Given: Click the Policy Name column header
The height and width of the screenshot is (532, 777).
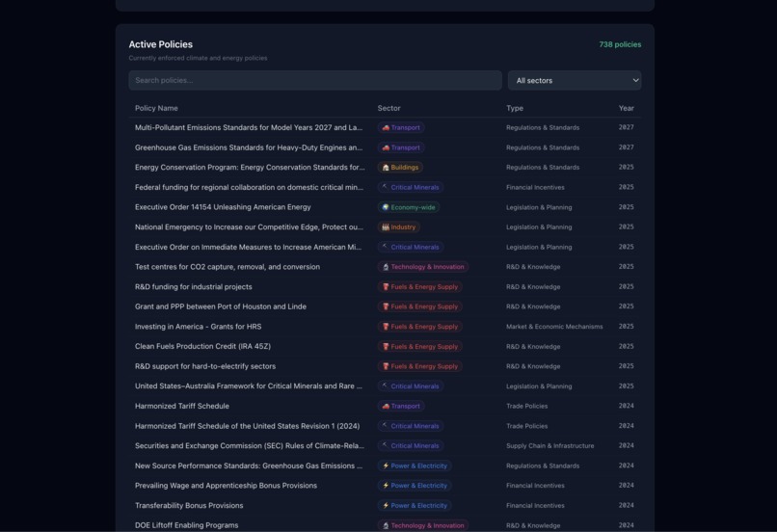Looking at the screenshot, I should click(x=156, y=108).
